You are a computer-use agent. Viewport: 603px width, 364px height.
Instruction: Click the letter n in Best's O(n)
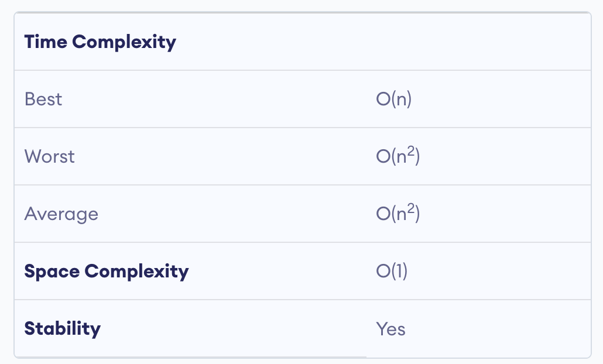tap(401, 99)
